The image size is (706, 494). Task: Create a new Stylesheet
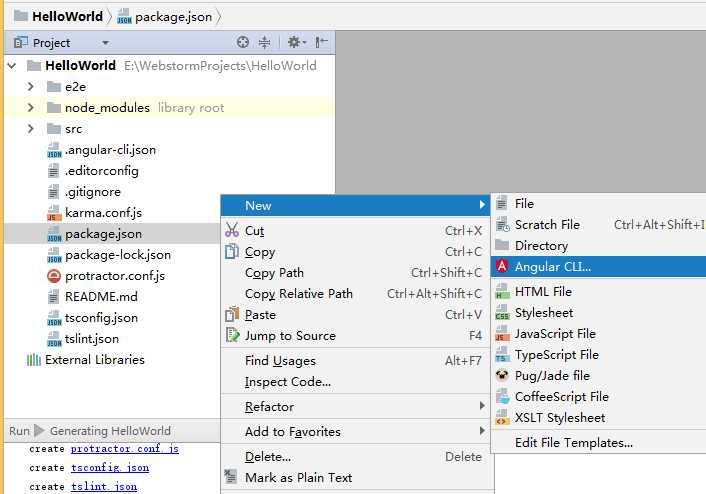pos(599,313)
